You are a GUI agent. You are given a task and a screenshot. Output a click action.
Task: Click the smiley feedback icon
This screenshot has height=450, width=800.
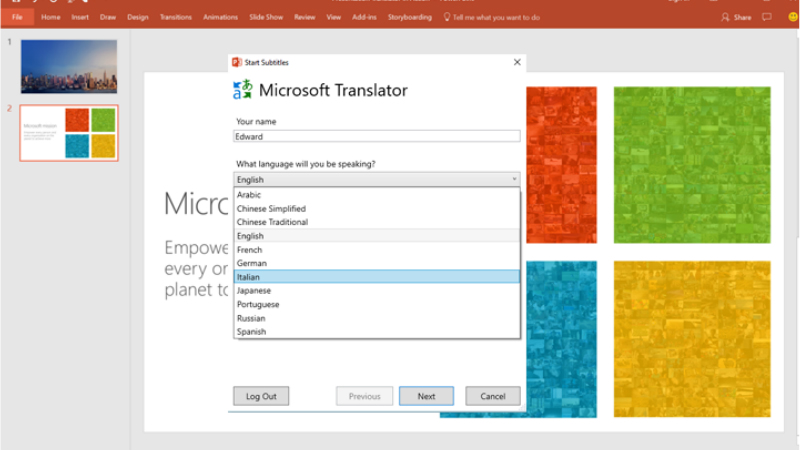793,17
